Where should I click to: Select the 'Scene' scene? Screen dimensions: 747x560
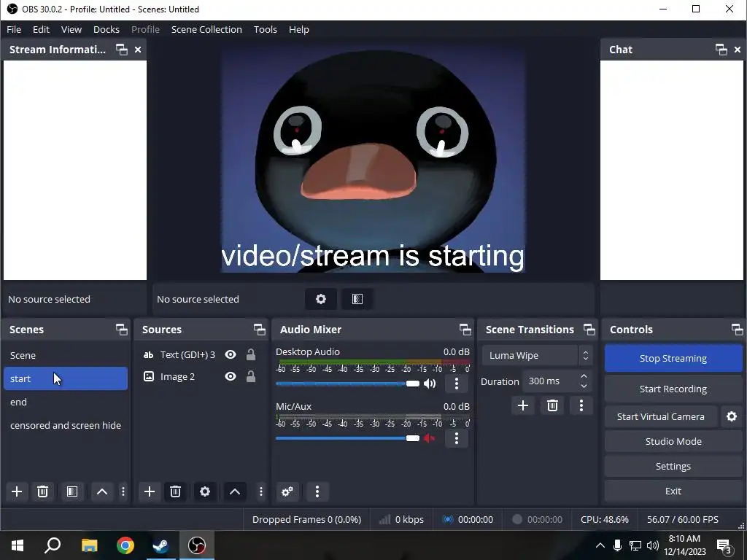pyautogui.click(x=66, y=355)
